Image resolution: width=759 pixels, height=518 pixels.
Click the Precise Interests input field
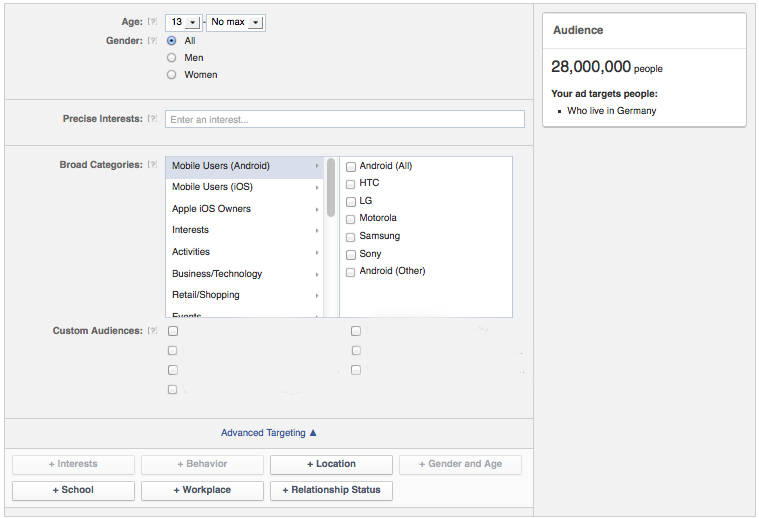[x=344, y=119]
